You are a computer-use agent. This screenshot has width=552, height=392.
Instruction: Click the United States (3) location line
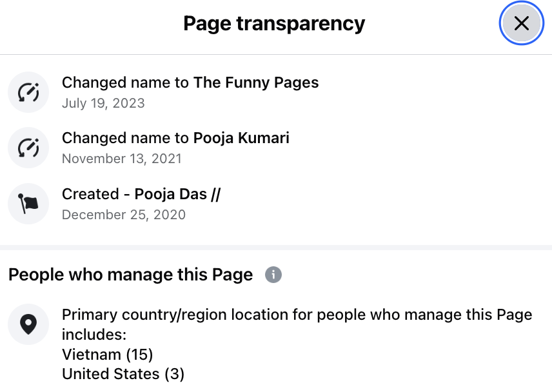click(x=123, y=374)
